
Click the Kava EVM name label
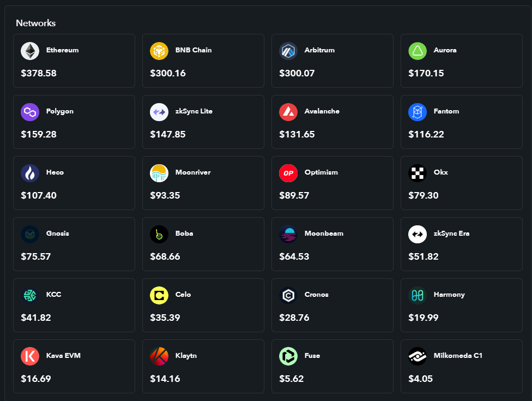pos(63,356)
